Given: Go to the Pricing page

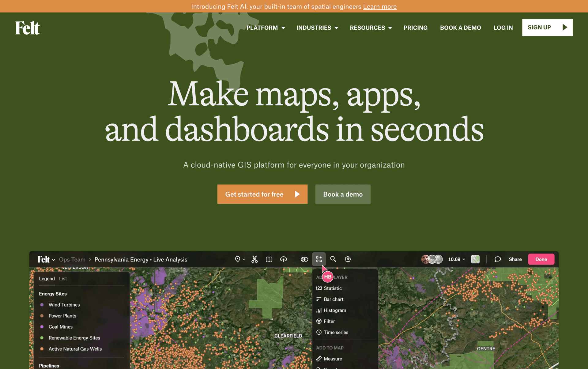Looking at the screenshot, I should [416, 28].
